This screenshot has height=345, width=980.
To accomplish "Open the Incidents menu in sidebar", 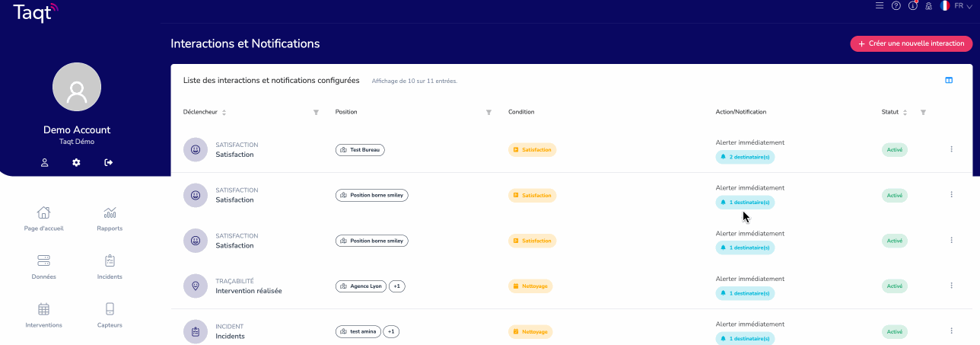I will click(110, 267).
